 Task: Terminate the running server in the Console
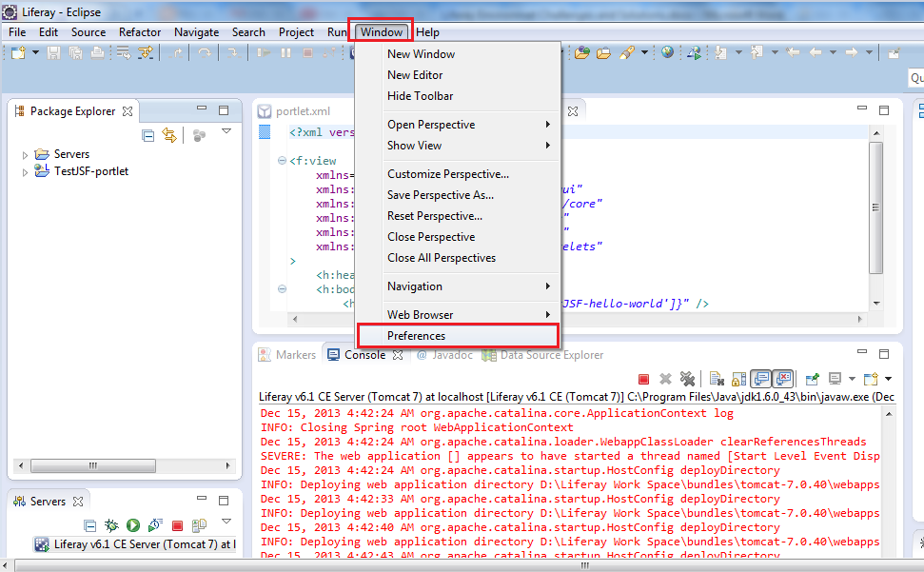coord(643,378)
